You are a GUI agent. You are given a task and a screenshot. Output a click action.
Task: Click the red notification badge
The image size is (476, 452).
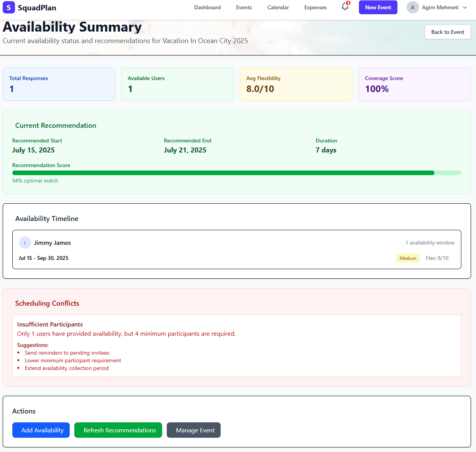point(348,3)
